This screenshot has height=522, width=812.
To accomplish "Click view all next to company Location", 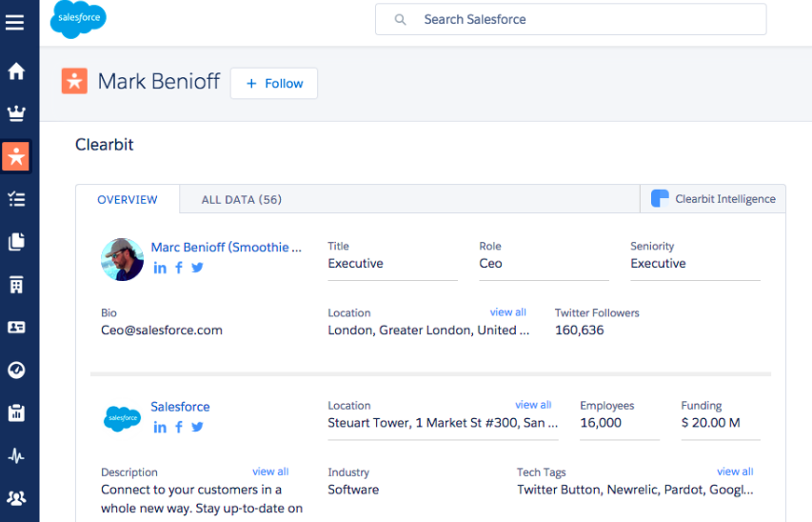I will pos(533,405).
